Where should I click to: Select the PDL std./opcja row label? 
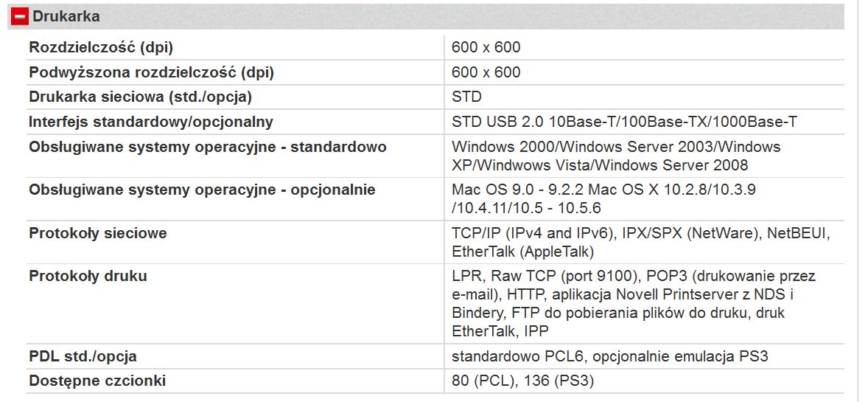coord(83,357)
